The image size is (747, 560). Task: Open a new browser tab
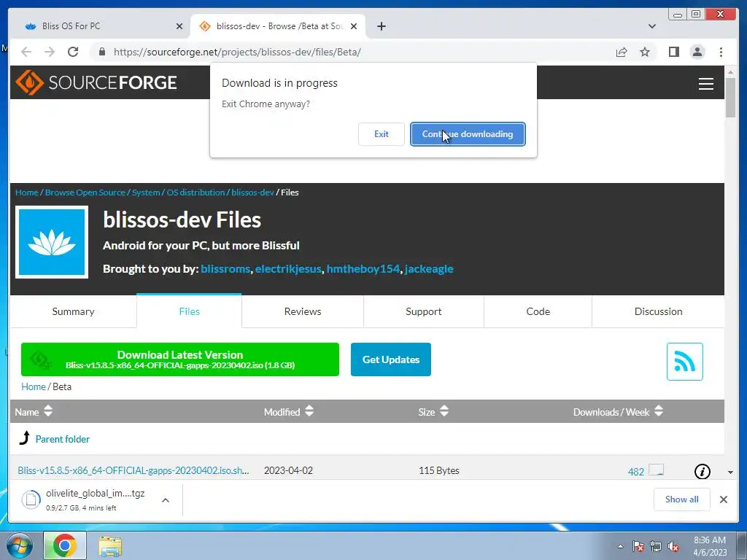click(x=381, y=26)
